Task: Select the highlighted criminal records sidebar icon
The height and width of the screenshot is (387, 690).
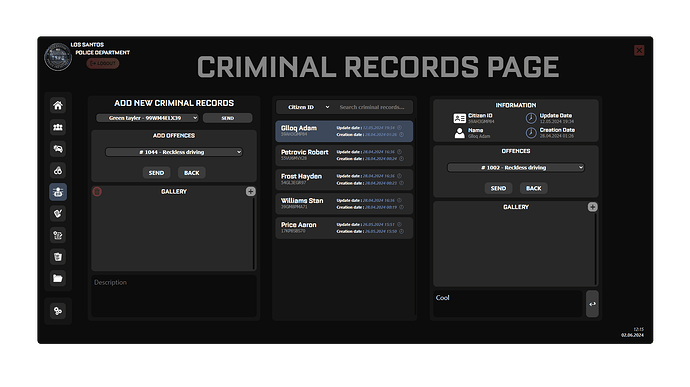Action: pyautogui.click(x=58, y=192)
